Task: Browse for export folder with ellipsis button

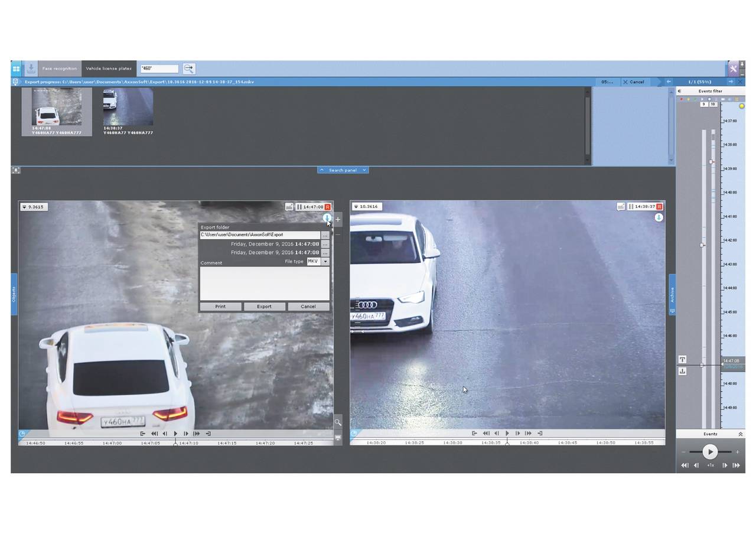Action: (x=325, y=235)
